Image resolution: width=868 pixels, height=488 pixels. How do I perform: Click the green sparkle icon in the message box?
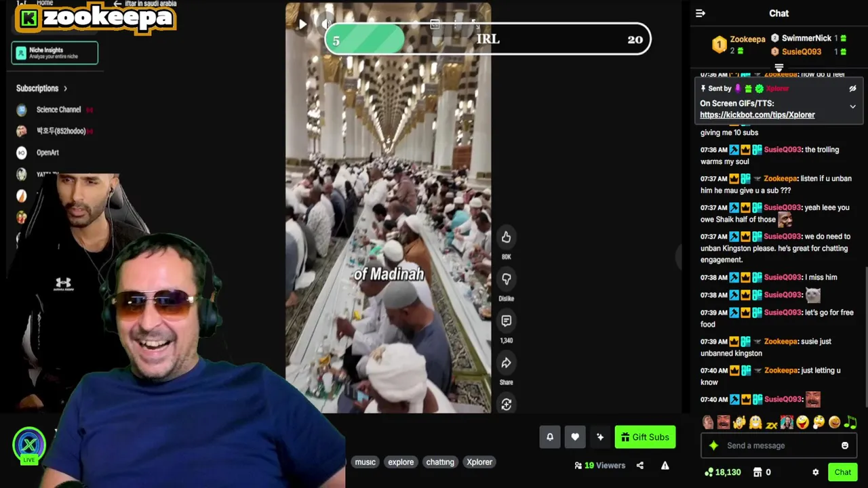(713, 446)
